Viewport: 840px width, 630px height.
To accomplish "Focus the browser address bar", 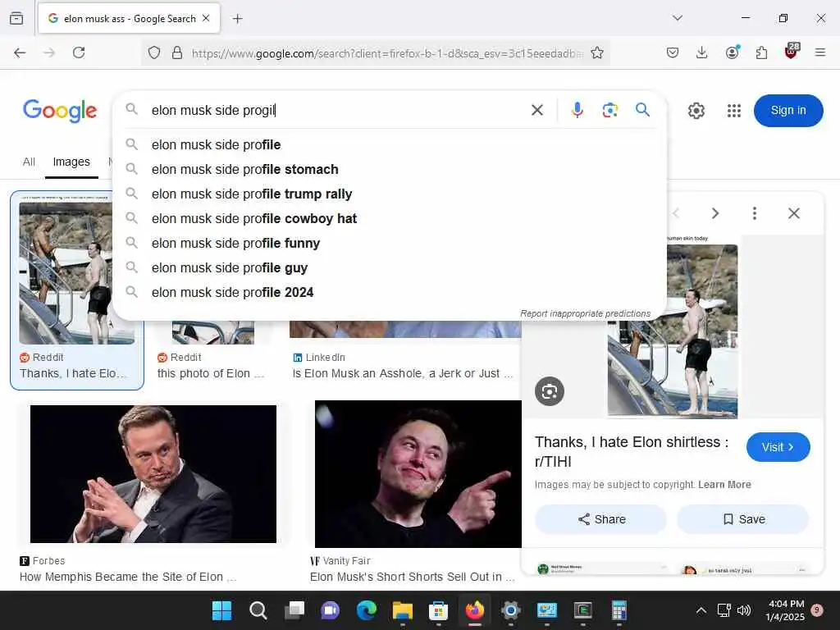I will click(387, 53).
